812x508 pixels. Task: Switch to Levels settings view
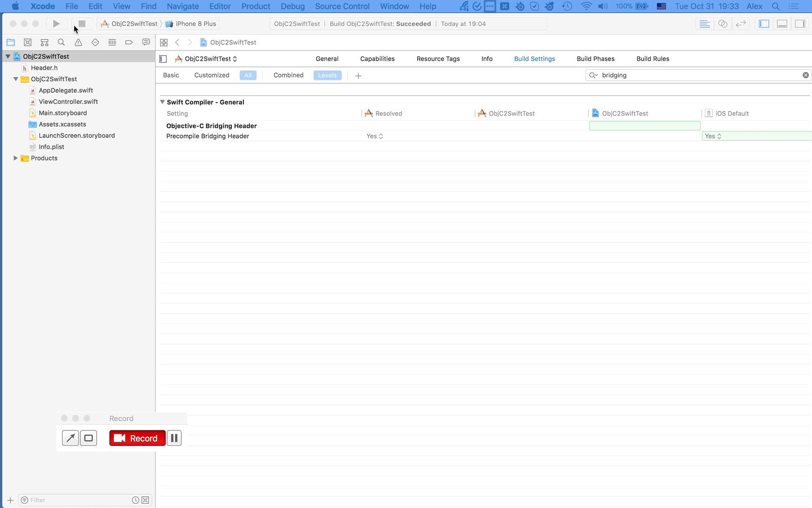pos(328,75)
